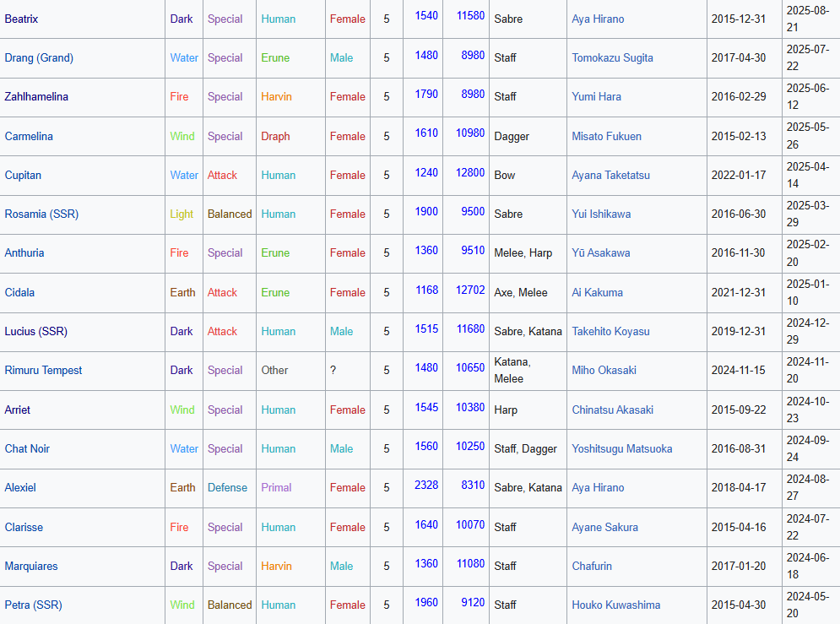Open the Chat Noir character link
This screenshot has width=840, height=624.
(x=27, y=449)
